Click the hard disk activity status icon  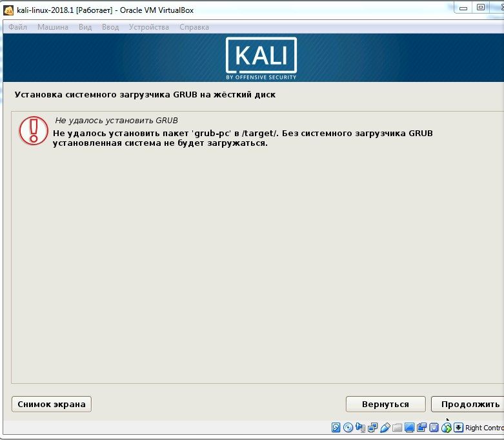coord(336,428)
